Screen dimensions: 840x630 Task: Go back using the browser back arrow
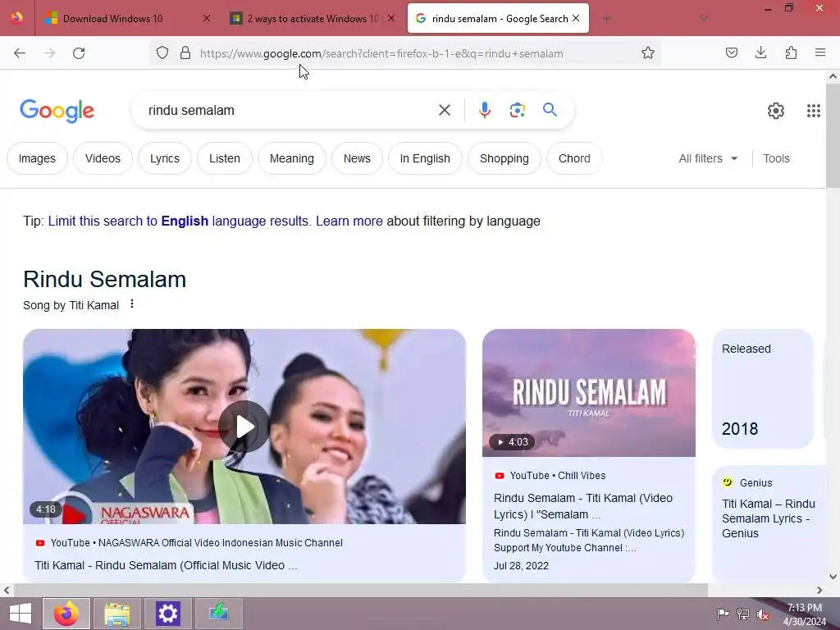point(20,53)
